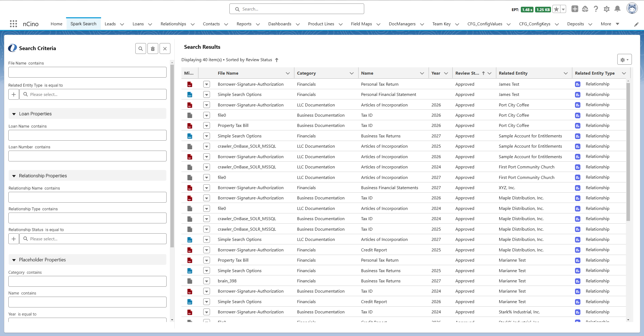Click the trash icon in Search Criteria

point(153,49)
